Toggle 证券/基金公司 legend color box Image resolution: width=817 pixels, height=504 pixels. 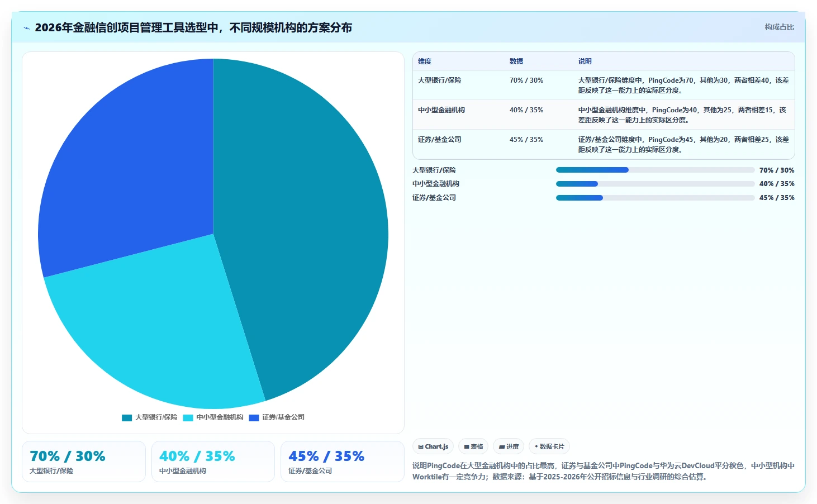point(254,417)
